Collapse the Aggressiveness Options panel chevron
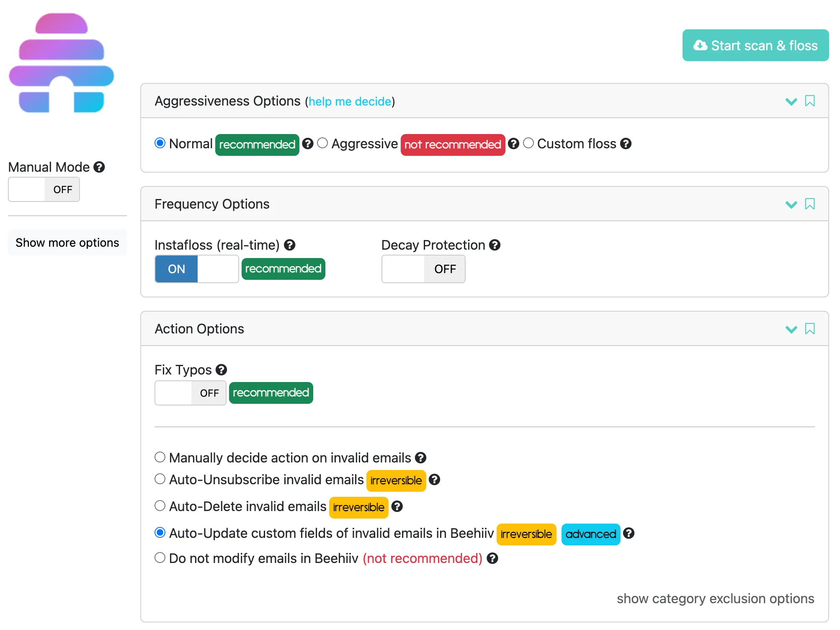 pyautogui.click(x=791, y=101)
